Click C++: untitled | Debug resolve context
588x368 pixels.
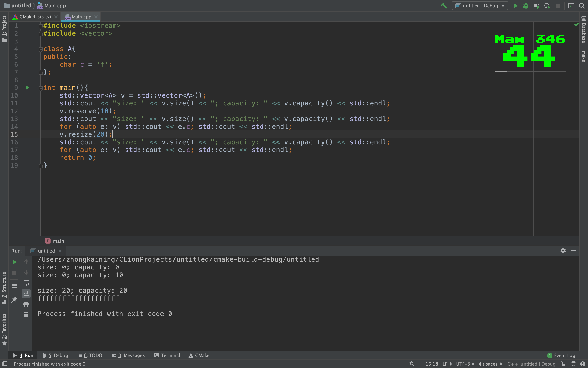[x=531, y=364]
